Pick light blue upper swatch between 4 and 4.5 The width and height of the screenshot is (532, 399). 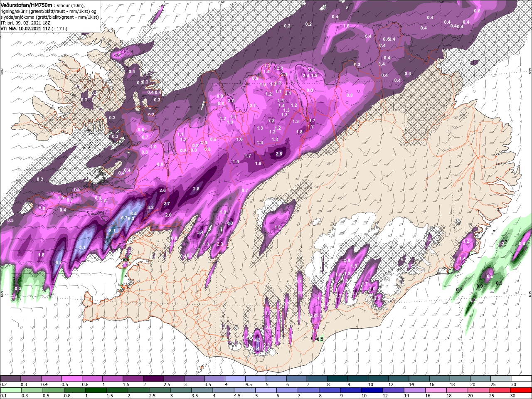coord(235,379)
